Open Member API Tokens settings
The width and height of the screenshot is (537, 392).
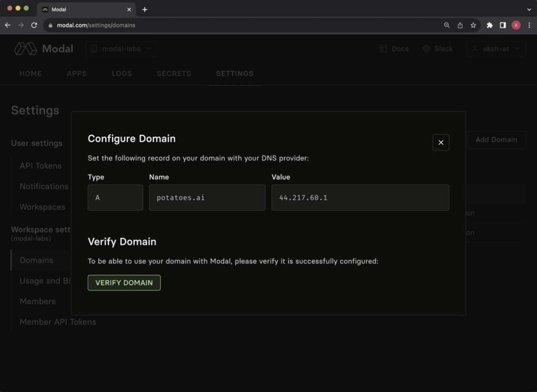click(58, 322)
